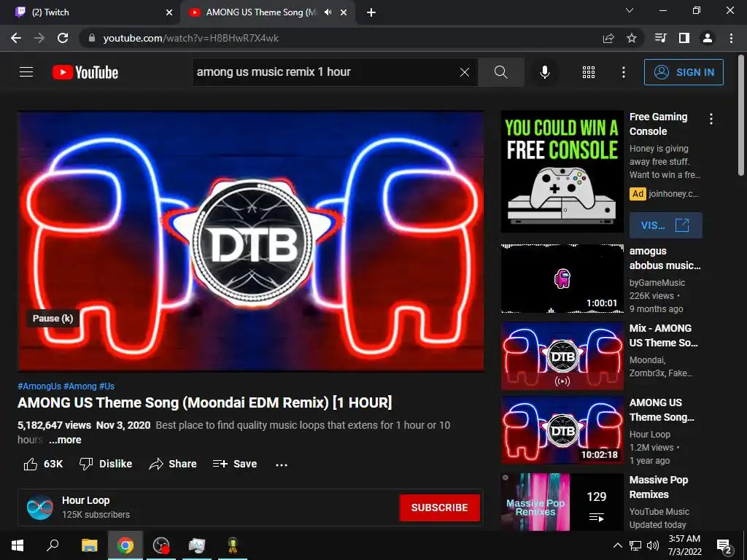Click the ad's VISIT button
Screen dimensions: 747x560
pos(665,225)
